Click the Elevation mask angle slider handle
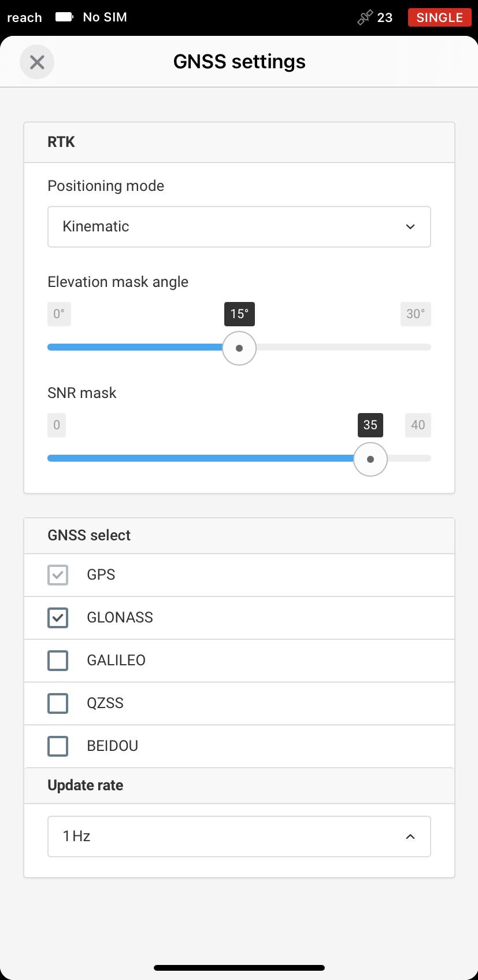 [239, 348]
